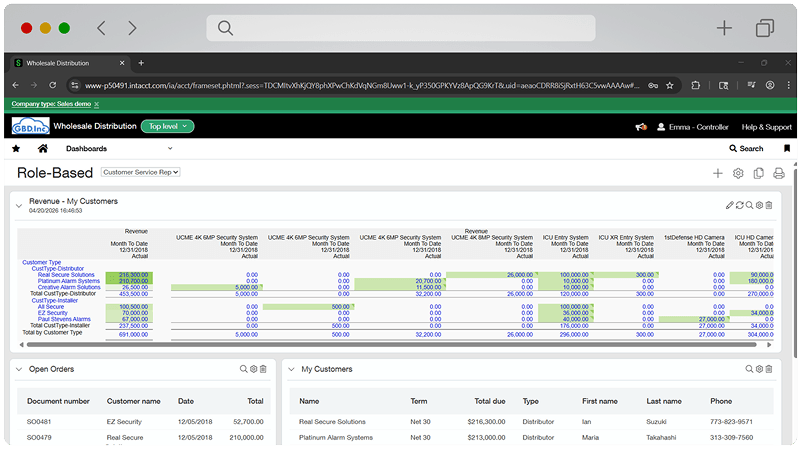This screenshot has width=800, height=450.
Task: Click the outer window back chevron
Action: tap(102, 28)
